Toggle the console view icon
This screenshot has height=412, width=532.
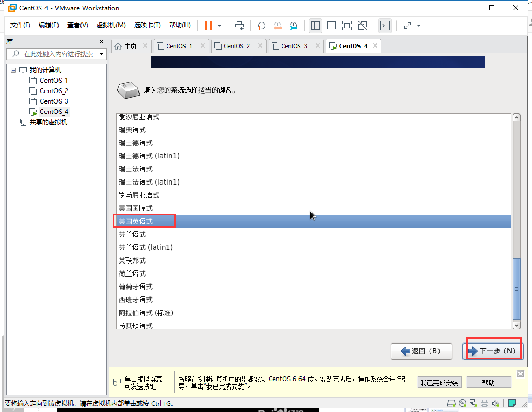point(385,26)
